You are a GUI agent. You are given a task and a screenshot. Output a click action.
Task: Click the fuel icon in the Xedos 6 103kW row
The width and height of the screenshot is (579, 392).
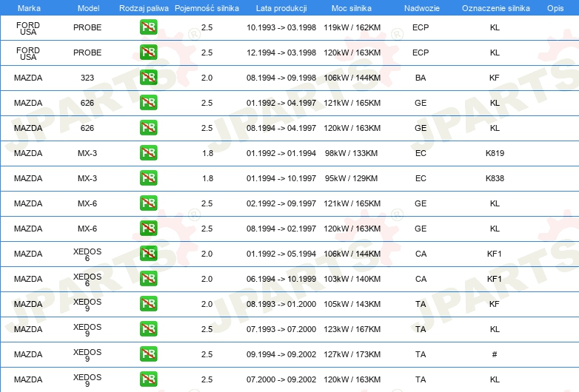(x=148, y=278)
